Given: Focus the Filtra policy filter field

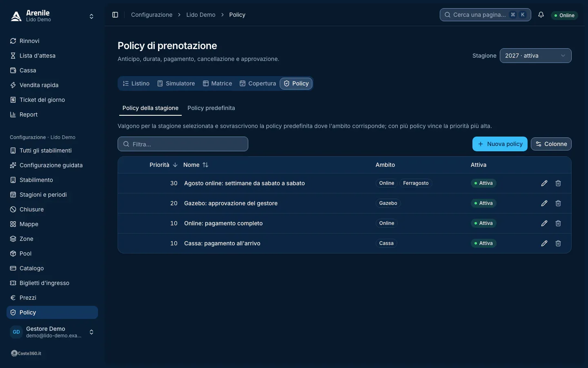Looking at the screenshot, I should (183, 144).
